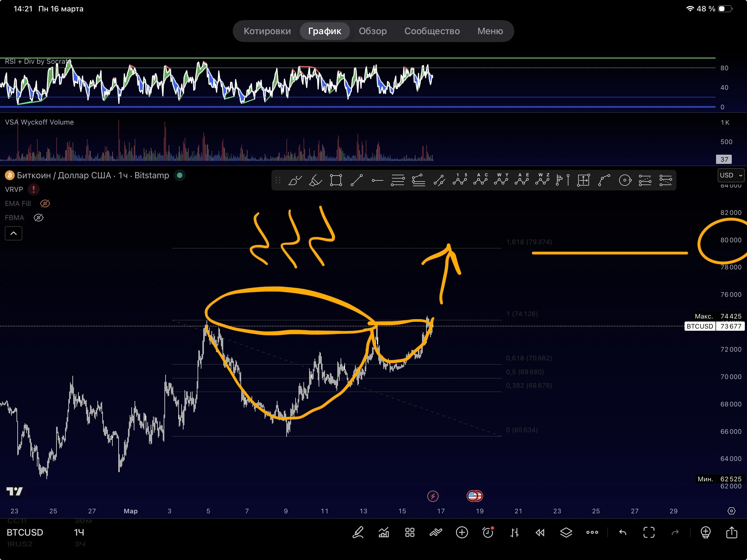Select the Trend Line tool
Screen dimensions: 747x560
point(357,180)
